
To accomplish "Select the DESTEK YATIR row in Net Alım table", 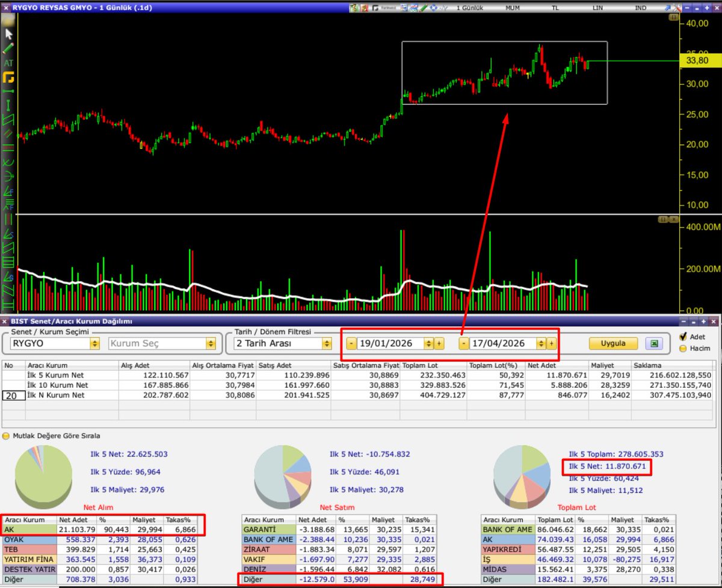I will click(x=100, y=569).
